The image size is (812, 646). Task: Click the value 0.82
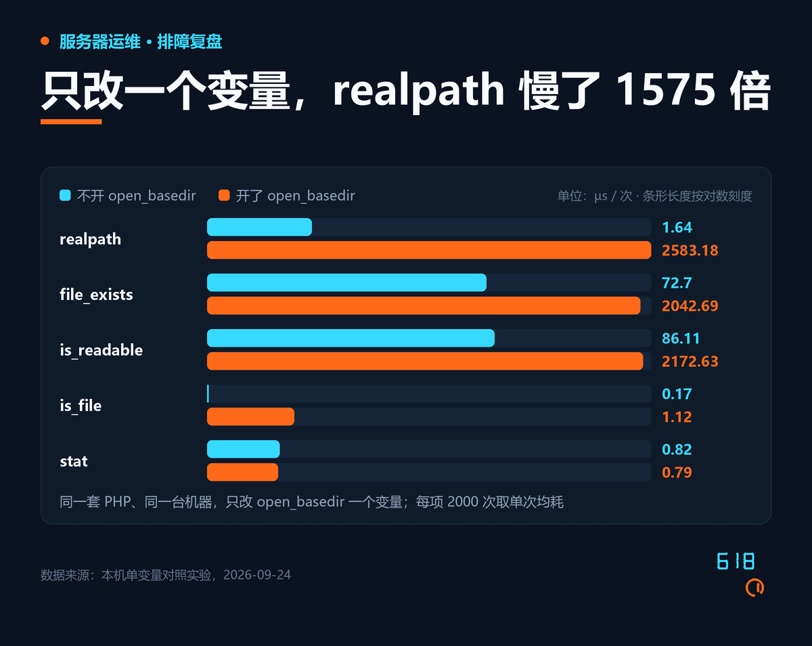[677, 450]
